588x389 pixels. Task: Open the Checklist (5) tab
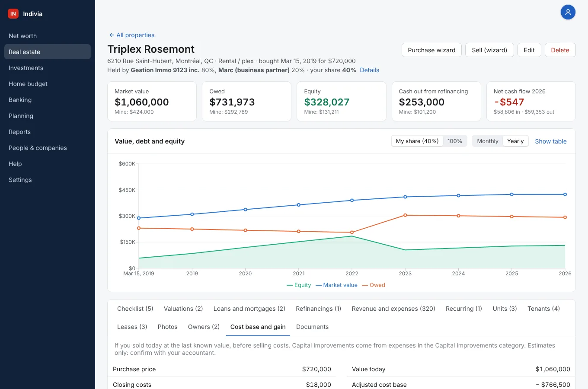coord(135,309)
